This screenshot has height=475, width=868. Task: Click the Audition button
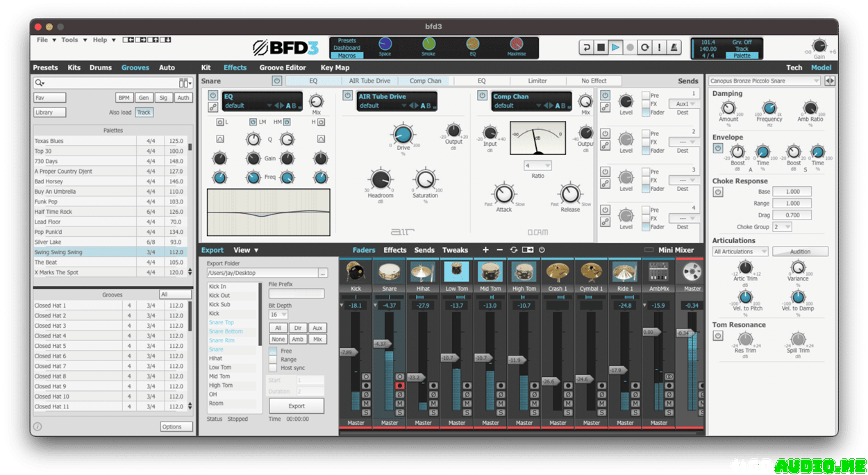click(x=800, y=251)
